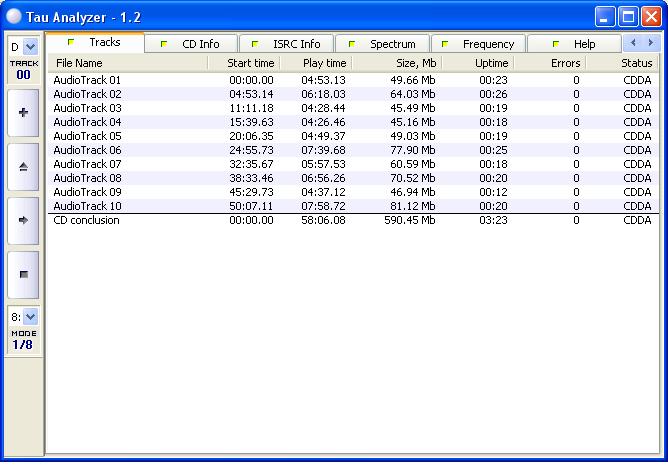Image resolution: width=668 pixels, height=465 pixels.
Task: Click the right arrow start button
Action: 23,220
